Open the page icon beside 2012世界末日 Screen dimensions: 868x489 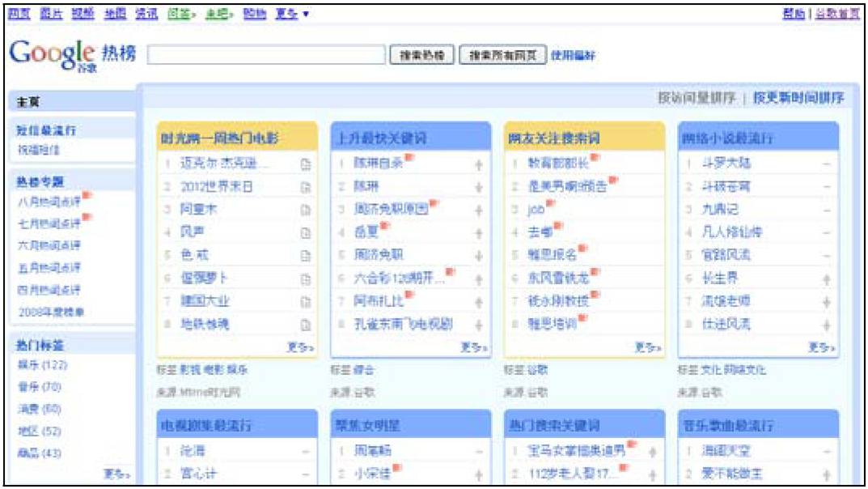click(x=306, y=188)
